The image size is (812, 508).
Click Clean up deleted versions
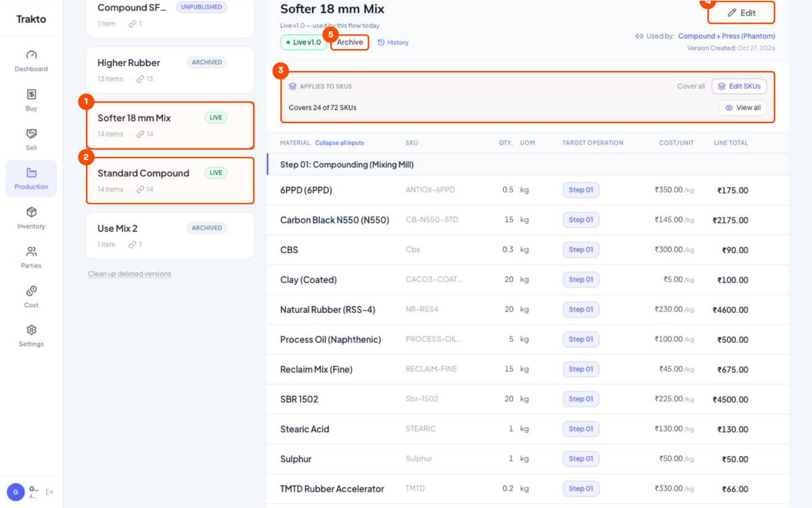pyautogui.click(x=129, y=274)
